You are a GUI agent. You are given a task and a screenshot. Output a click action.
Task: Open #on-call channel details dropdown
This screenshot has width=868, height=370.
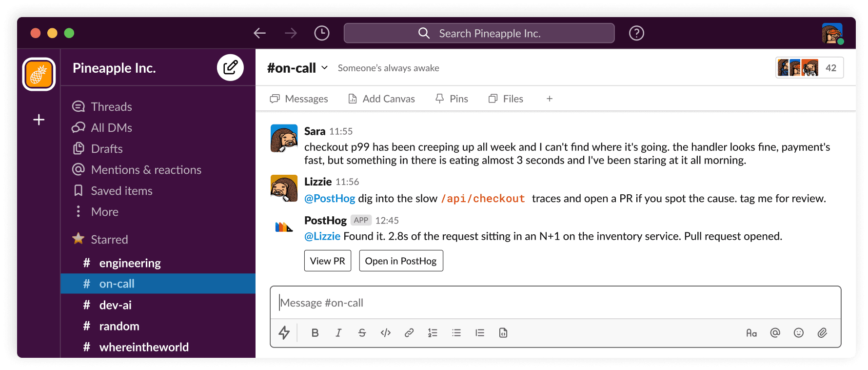click(x=297, y=68)
